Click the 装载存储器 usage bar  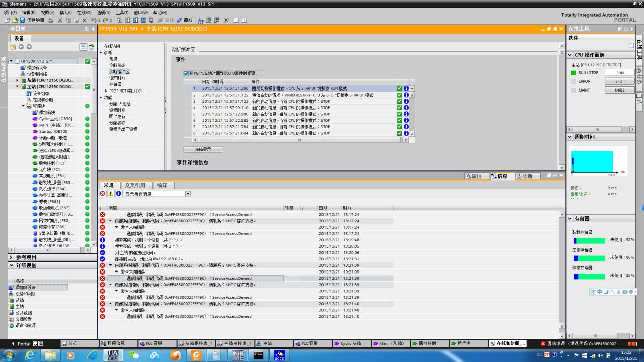click(x=589, y=240)
